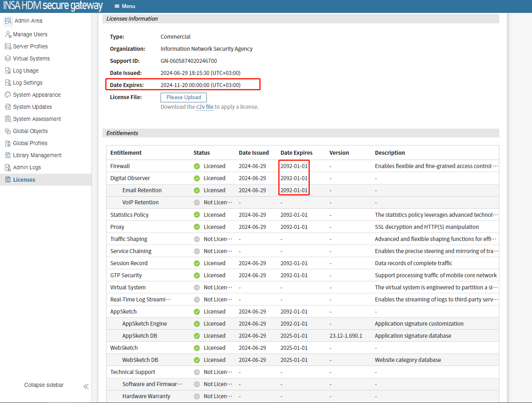This screenshot has height=403, width=532.
Task: Click the System Assessment icon
Action: [x=8, y=119]
